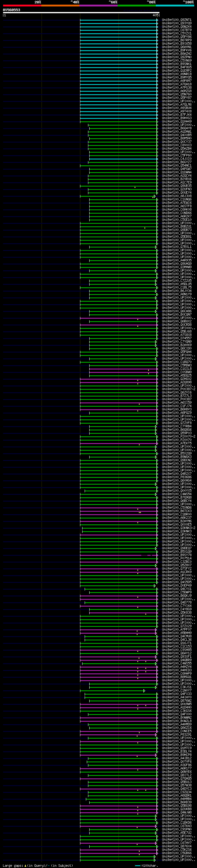Select hit label UniRef100_Q876W2
The width and height of the screenshot is (197, 868).
[x=176, y=701]
